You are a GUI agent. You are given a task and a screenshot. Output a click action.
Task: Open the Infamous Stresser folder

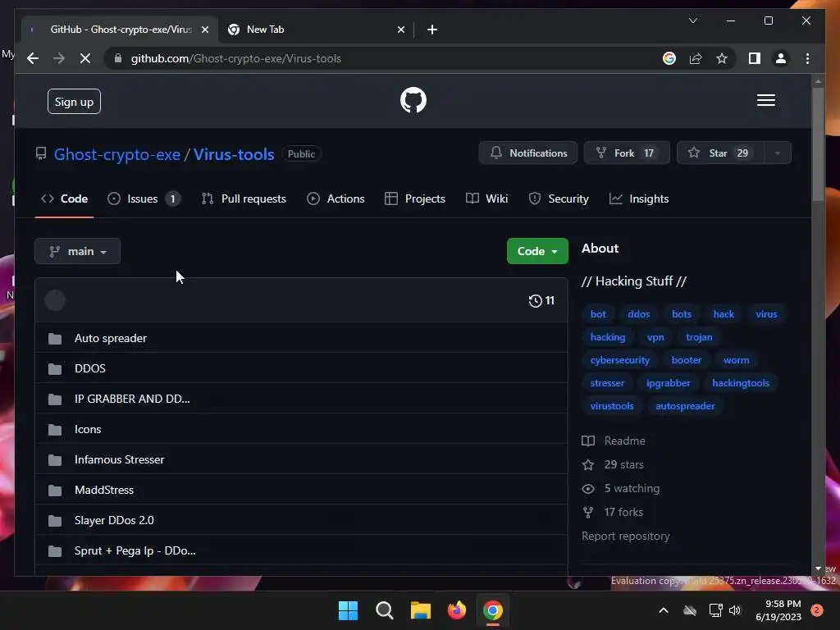point(120,459)
